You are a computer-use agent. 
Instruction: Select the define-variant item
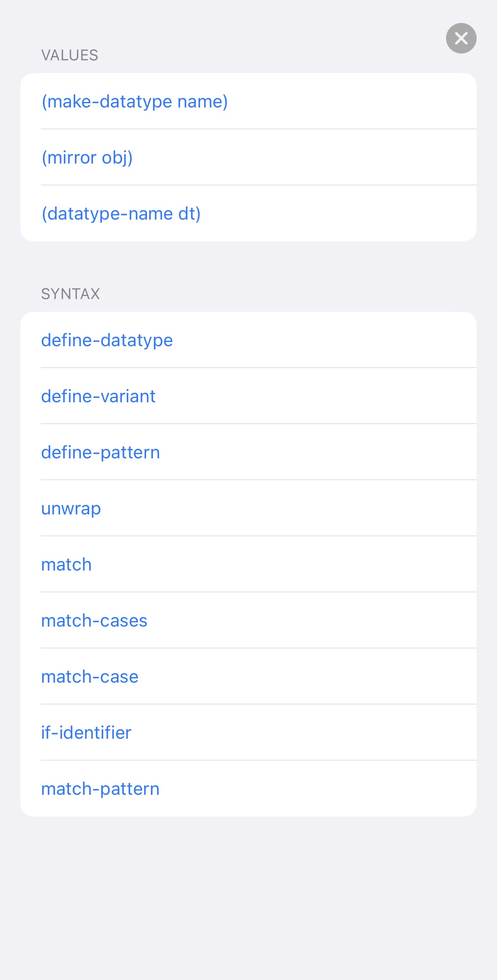(248, 396)
